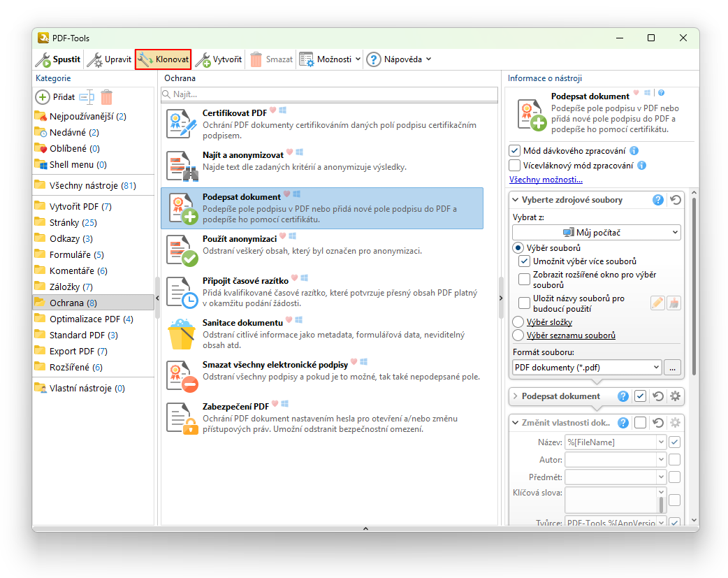Select the Sanitace dokumentu bucket icon
Screen dimensions: 728x578
coord(182,333)
